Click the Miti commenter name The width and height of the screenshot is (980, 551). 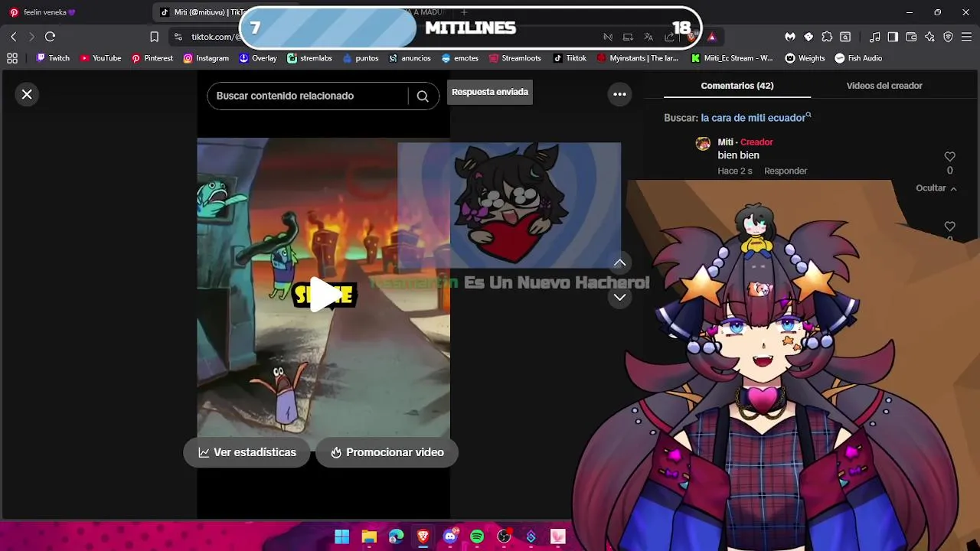click(x=725, y=142)
